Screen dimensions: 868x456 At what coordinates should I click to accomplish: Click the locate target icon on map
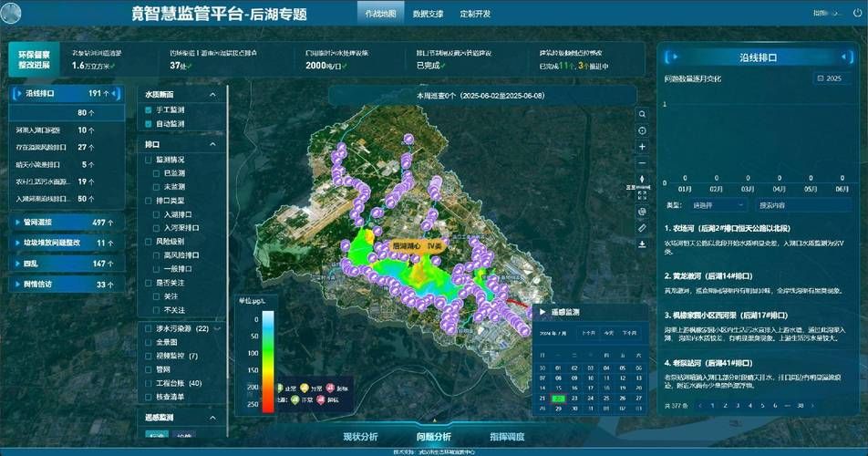coord(642,131)
